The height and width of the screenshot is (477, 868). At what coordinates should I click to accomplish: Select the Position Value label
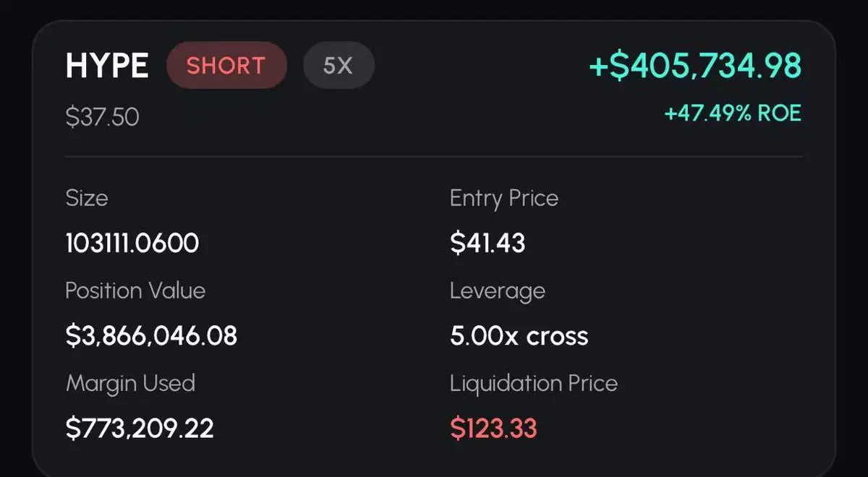click(135, 291)
